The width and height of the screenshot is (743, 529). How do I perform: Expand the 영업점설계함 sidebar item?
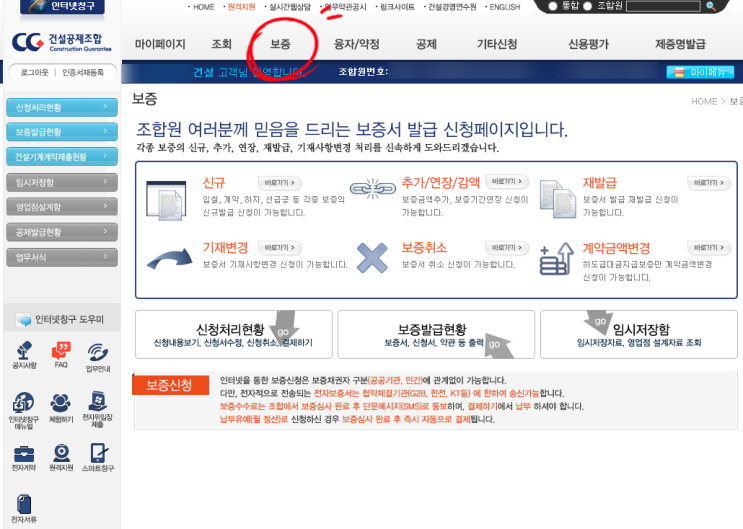62,207
